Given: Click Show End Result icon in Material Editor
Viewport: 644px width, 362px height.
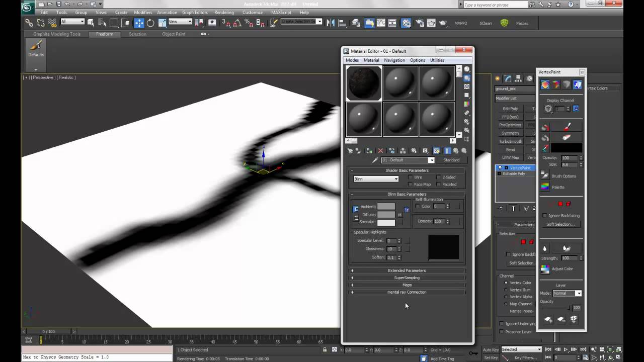Looking at the screenshot, I should pos(447,150).
